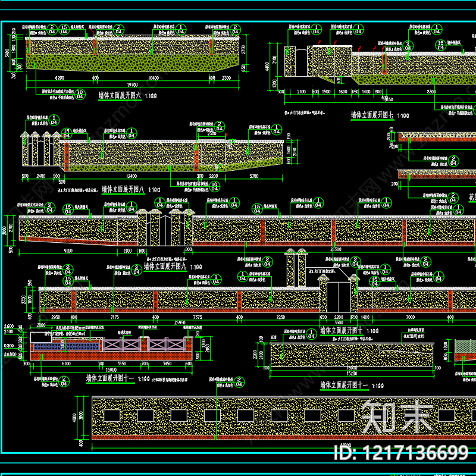Select the 12400 dimension text

(131, 176)
